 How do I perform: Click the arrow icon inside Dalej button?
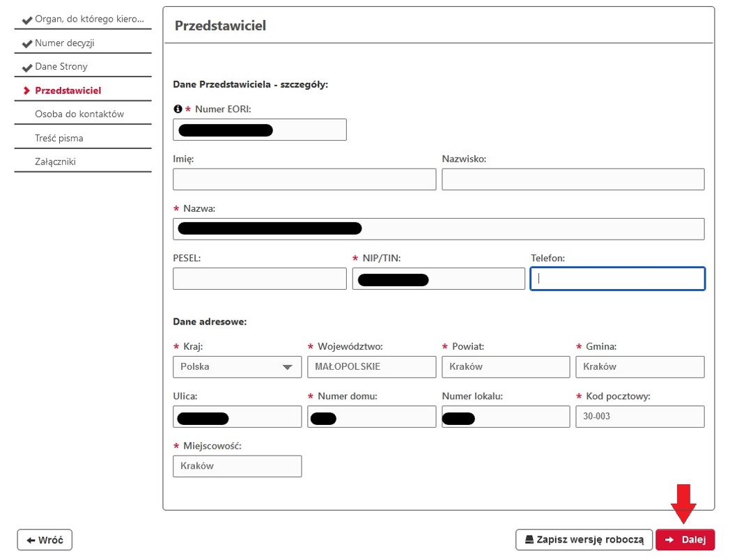point(669,539)
